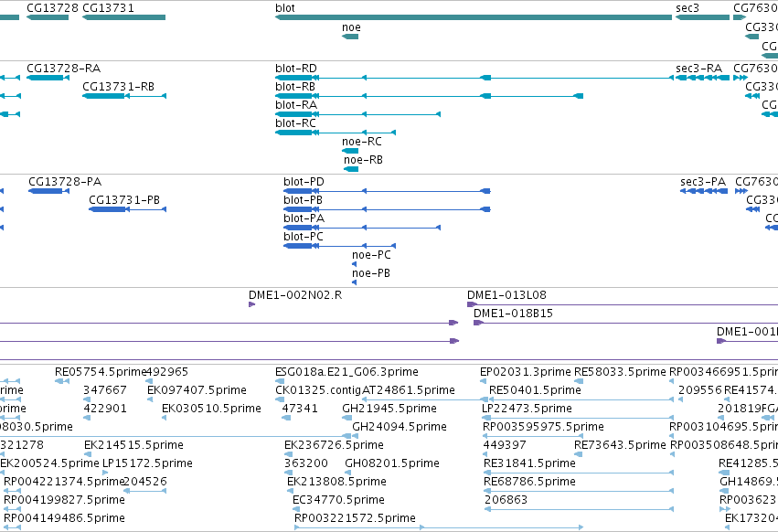Viewport: 778px width, 532px height.
Task: Click the CG13731-PB protein label
Action: click(124, 200)
